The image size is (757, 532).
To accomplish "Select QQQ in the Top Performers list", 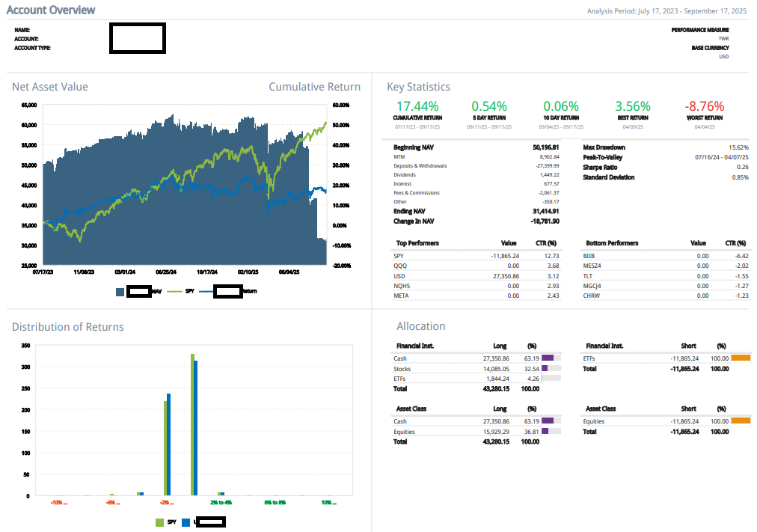I will click(400, 265).
